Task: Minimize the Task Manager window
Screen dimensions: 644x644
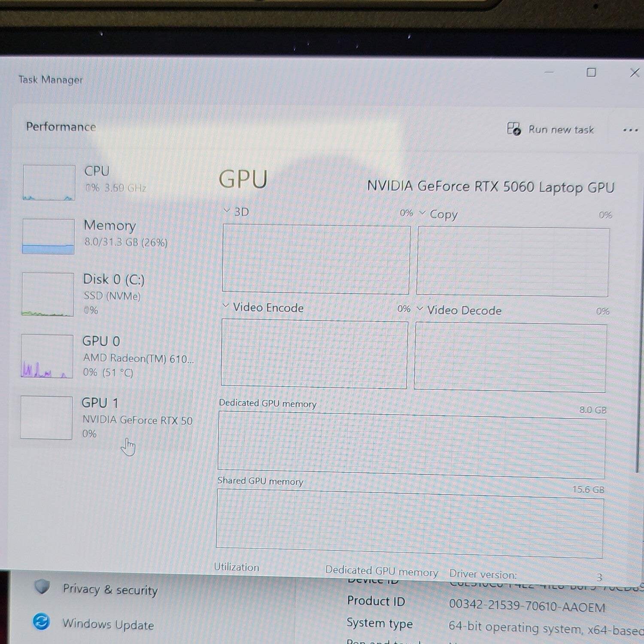Action: tap(549, 72)
